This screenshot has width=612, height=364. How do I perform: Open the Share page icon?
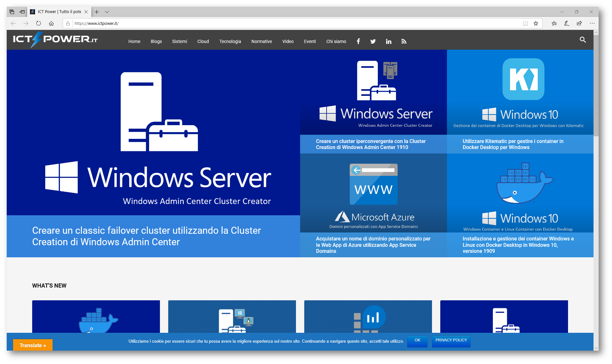pos(579,23)
